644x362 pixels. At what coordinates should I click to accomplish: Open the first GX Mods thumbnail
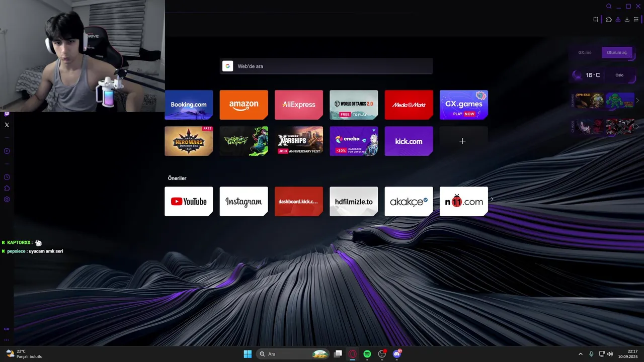click(590, 126)
